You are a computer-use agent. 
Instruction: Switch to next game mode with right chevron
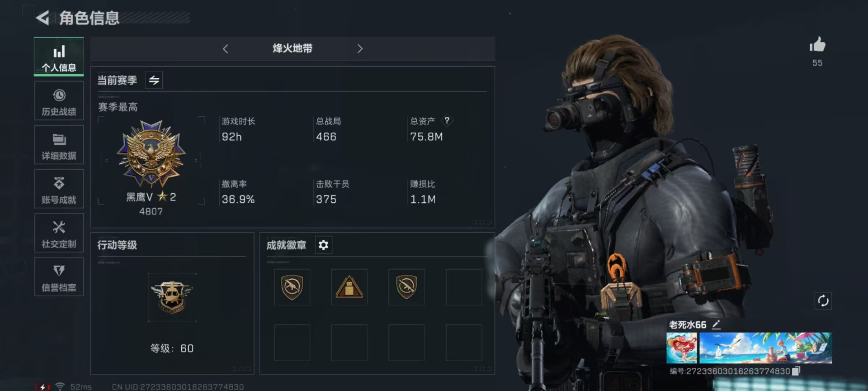[360, 49]
